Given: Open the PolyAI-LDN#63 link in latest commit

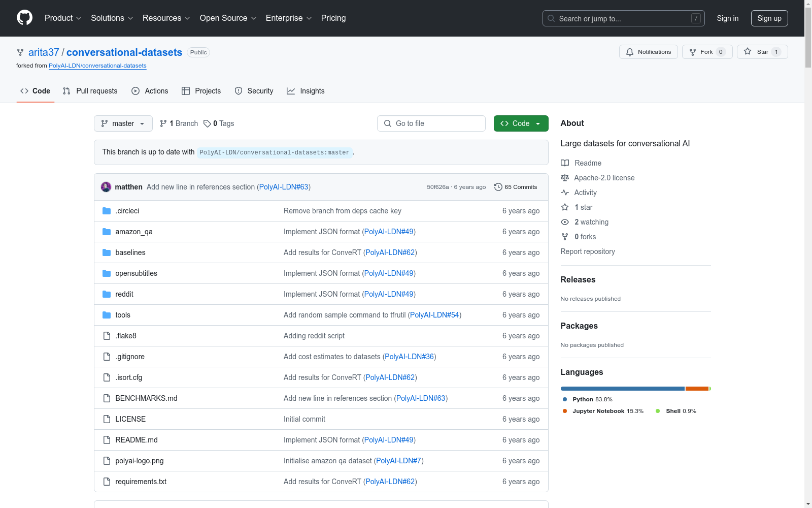Looking at the screenshot, I should tap(284, 187).
